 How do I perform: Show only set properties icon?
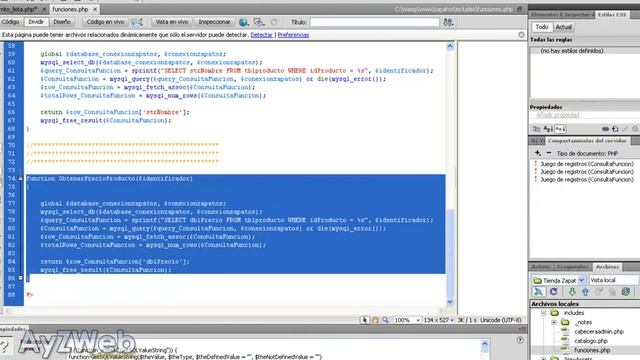560,129
